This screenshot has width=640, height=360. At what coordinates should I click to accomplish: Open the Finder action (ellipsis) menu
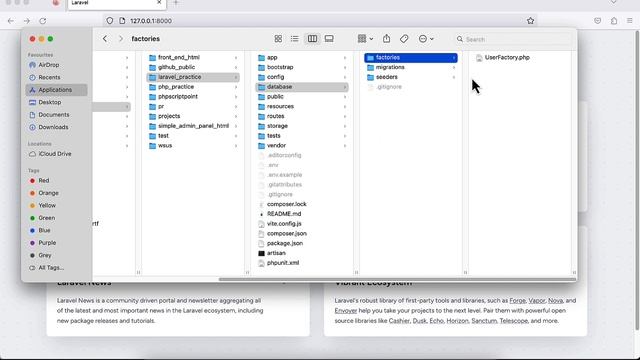(x=426, y=39)
